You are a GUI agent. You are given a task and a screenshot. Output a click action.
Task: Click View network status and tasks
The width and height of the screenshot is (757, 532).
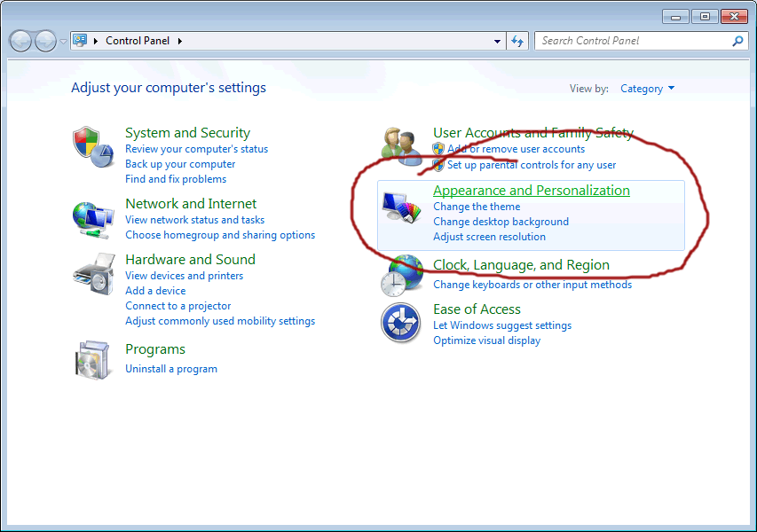tap(194, 220)
